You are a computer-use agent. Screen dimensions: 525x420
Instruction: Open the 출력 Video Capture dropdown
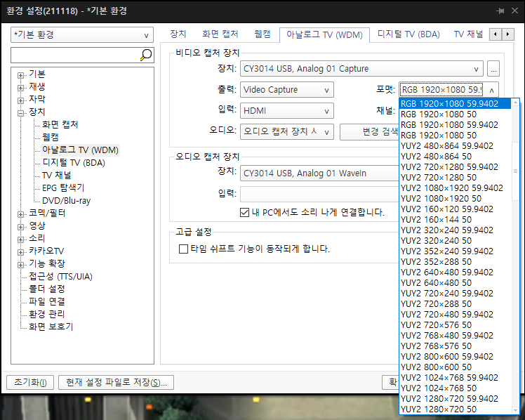[x=286, y=90]
